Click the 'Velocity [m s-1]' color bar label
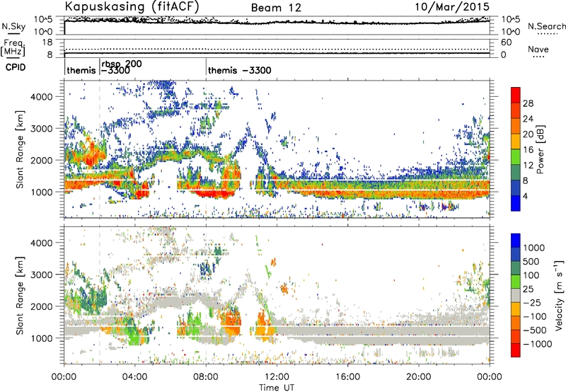Screen dimensions: 566x392 (559, 295)
